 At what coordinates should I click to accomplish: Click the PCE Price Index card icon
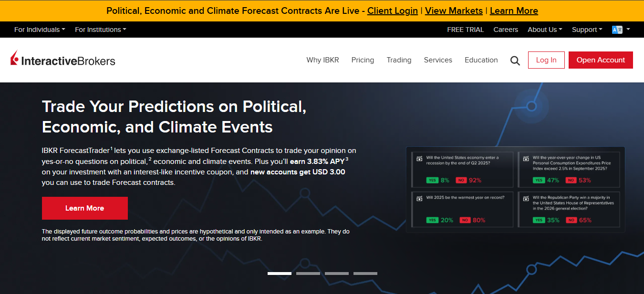526,159
